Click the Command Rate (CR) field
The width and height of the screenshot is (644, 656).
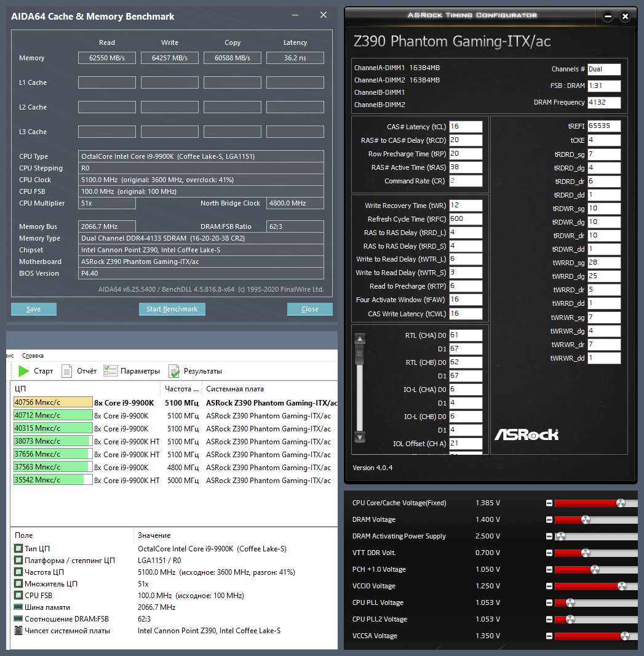(466, 181)
